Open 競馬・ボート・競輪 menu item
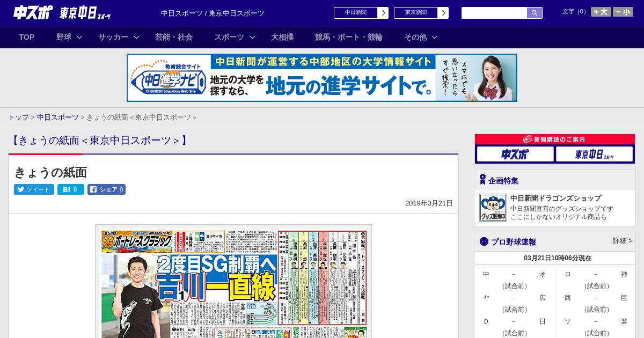 click(349, 37)
